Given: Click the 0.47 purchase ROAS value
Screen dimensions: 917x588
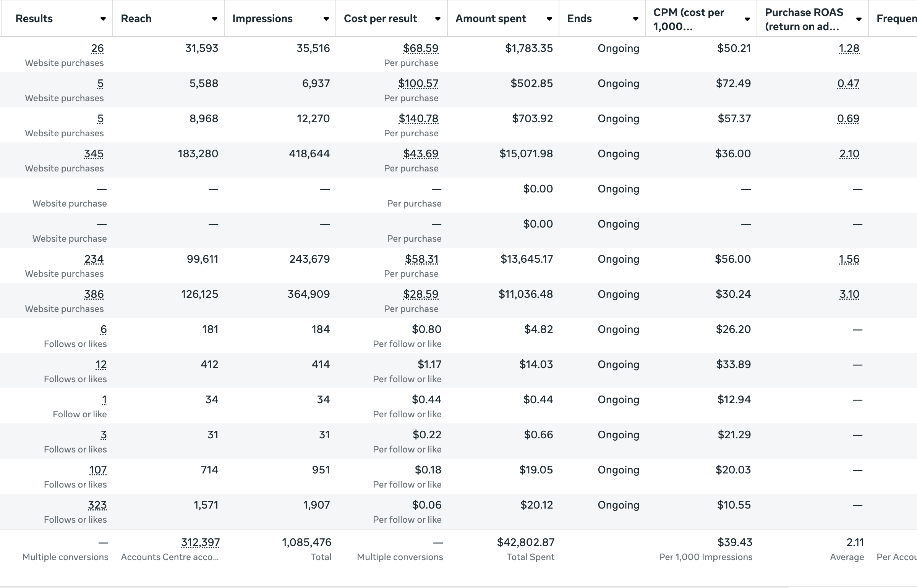Looking at the screenshot, I should [848, 84].
